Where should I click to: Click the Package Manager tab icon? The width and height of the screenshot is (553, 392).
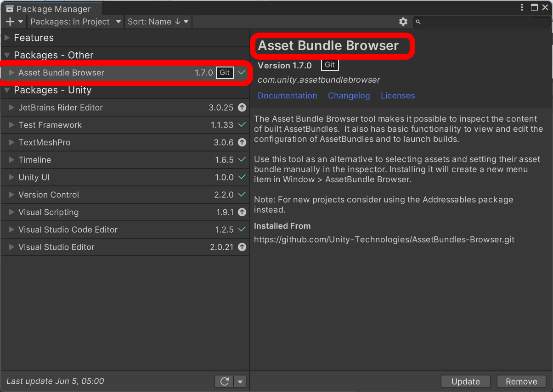10,9
